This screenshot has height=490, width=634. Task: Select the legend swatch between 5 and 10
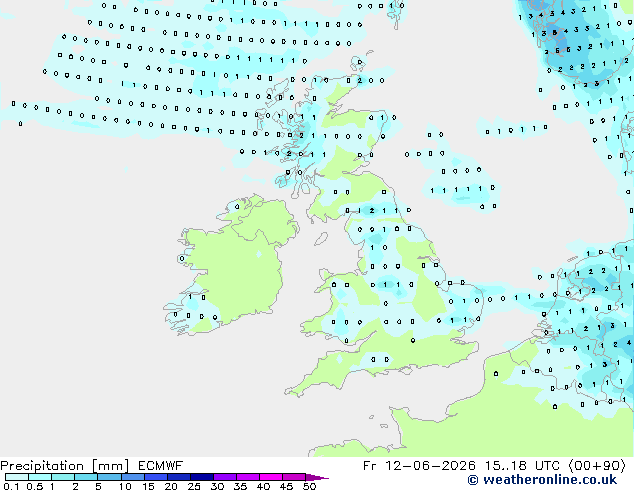[x=109, y=477]
